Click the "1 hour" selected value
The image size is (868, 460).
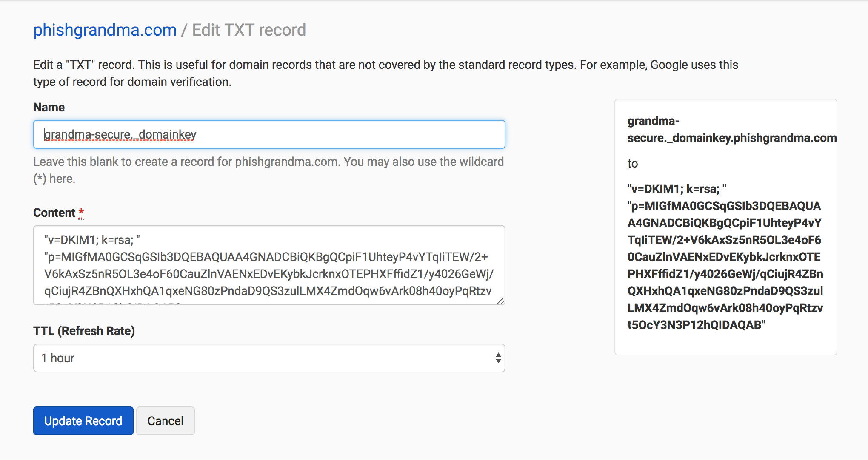(x=58, y=358)
